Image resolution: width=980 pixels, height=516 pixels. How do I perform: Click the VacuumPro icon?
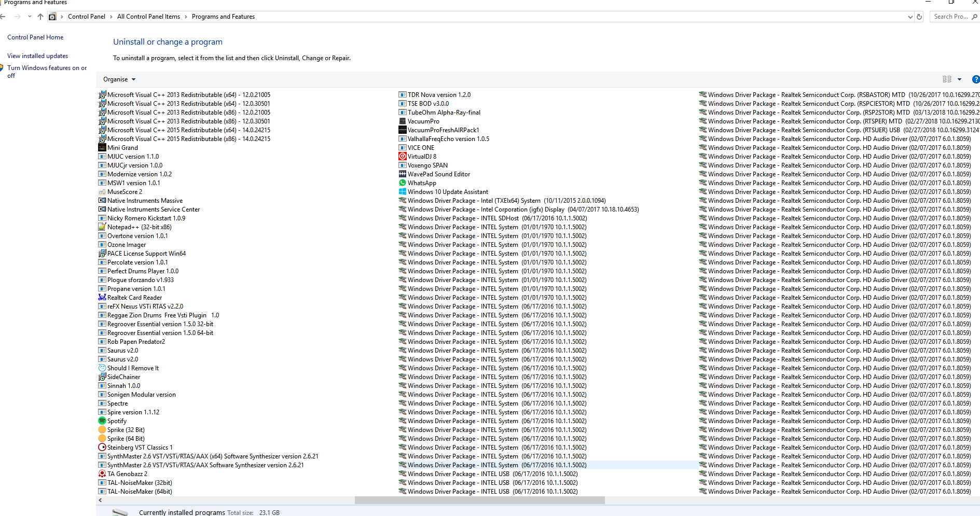403,121
